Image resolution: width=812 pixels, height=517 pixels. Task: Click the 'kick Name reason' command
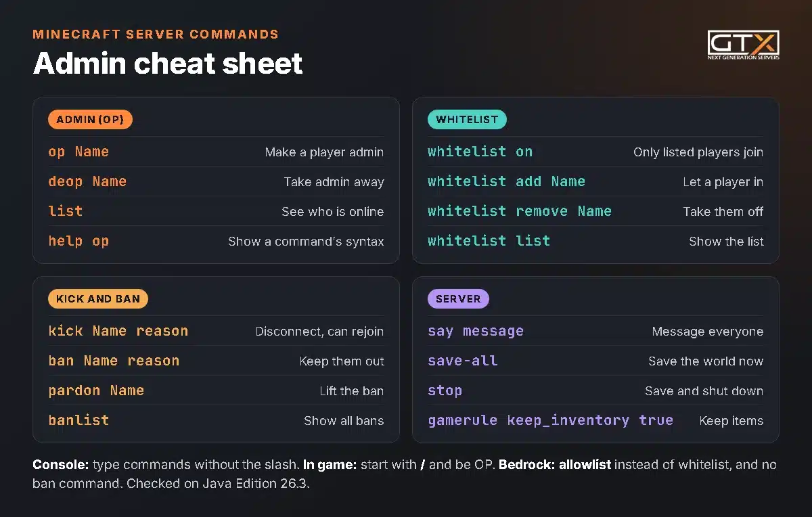click(x=118, y=331)
